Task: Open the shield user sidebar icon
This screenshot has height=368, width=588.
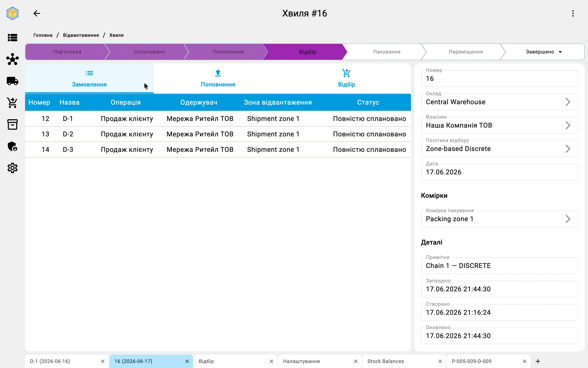Action: (12, 146)
